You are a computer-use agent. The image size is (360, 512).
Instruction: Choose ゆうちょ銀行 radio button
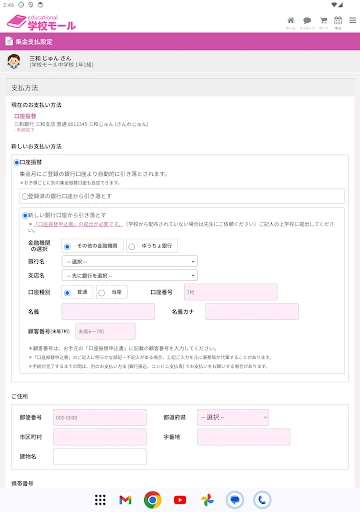(x=132, y=246)
